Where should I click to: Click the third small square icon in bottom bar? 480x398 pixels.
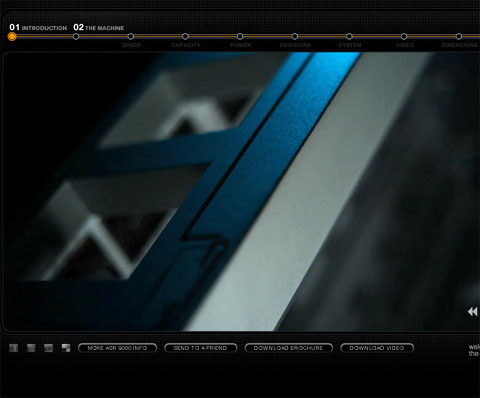pos(48,348)
